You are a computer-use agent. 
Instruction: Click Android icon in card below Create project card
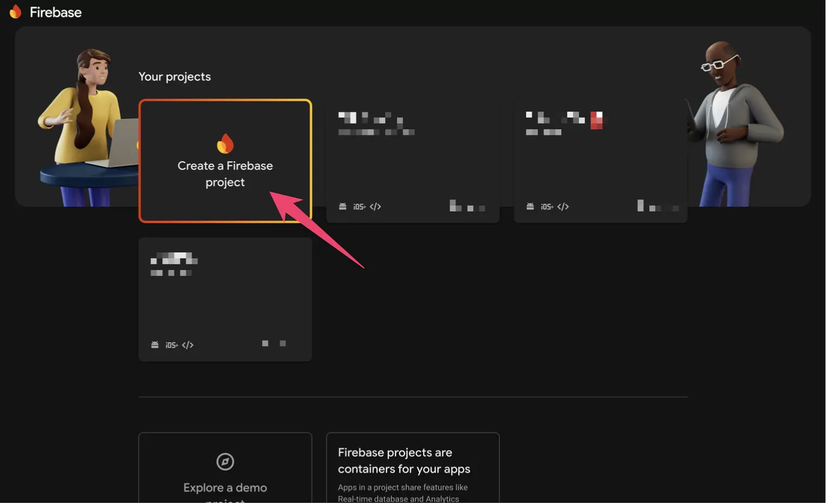coord(154,345)
